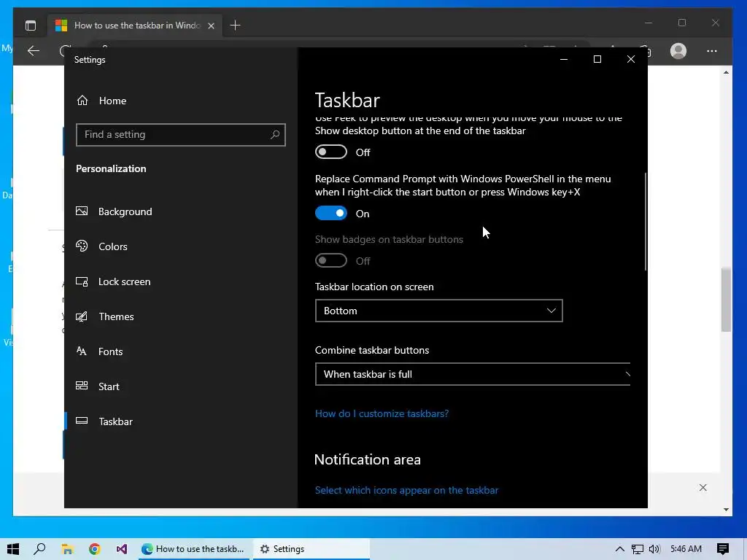This screenshot has width=747, height=560.
Task: Open How do I customize taskbars link
Action: click(x=382, y=413)
